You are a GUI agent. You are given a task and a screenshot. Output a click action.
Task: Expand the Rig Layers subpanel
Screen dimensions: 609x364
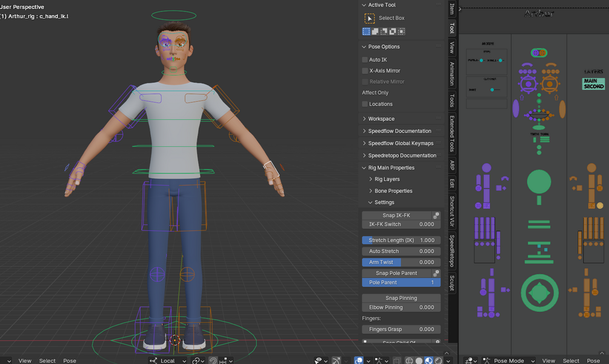point(387,179)
